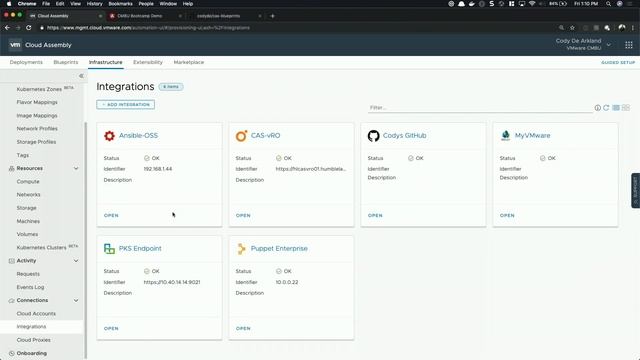
Task: Collapse the Connections section chevron
Action: [x=76, y=300]
